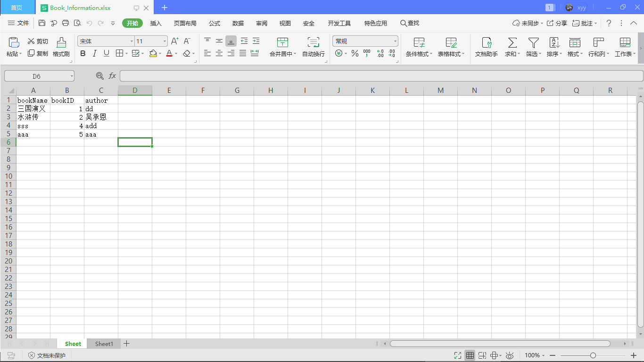Screen dimensions: 644x362
Task: Toggle eye protection mode in status bar
Action: [x=510, y=355]
